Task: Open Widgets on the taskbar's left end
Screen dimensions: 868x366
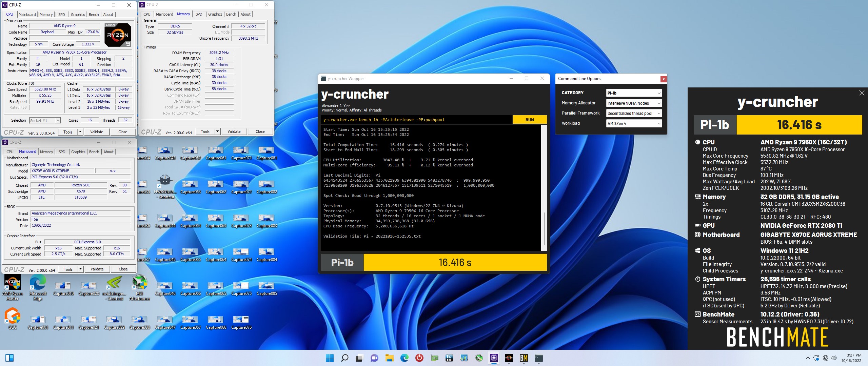Action: (9, 358)
